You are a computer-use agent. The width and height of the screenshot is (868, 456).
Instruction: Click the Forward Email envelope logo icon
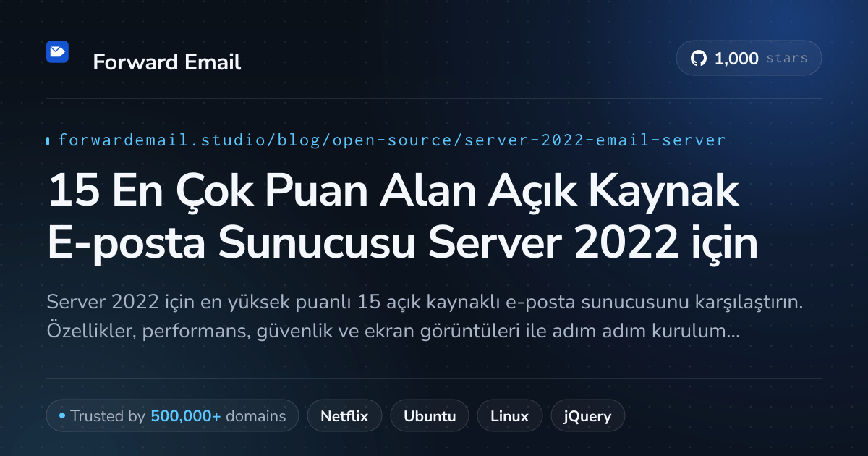(x=57, y=51)
